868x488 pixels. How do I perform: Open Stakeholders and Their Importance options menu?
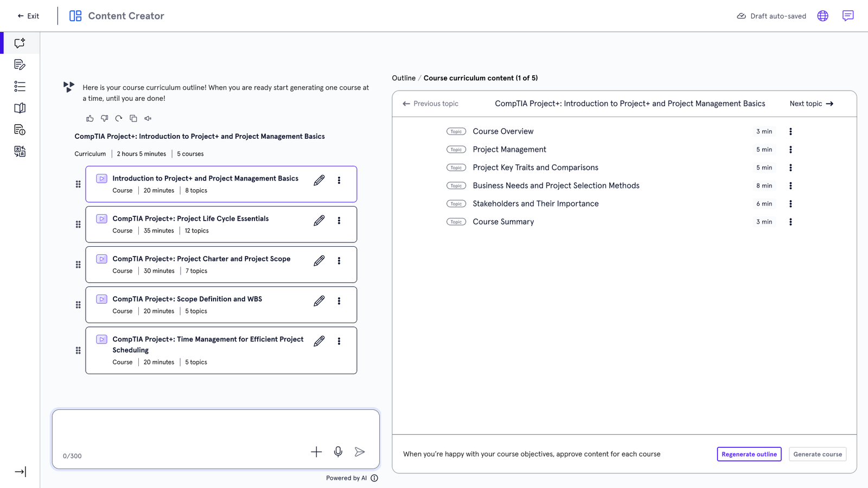click(x=790, y=204)
